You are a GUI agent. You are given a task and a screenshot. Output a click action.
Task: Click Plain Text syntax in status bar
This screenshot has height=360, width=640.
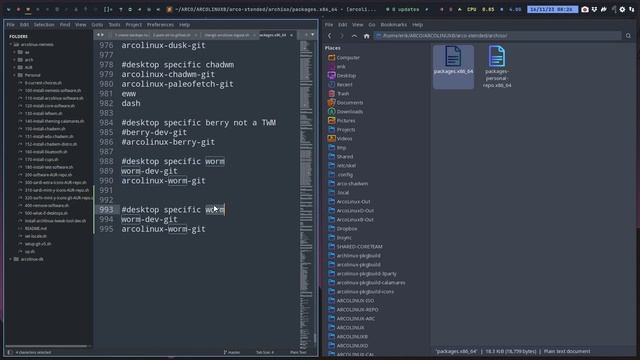point(298,352)
